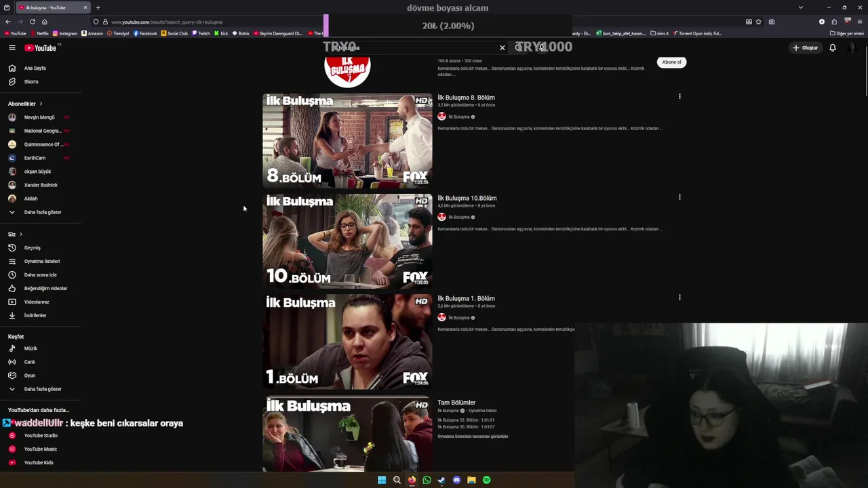Open options menu for 8. Bölüm video

(679, 96)
